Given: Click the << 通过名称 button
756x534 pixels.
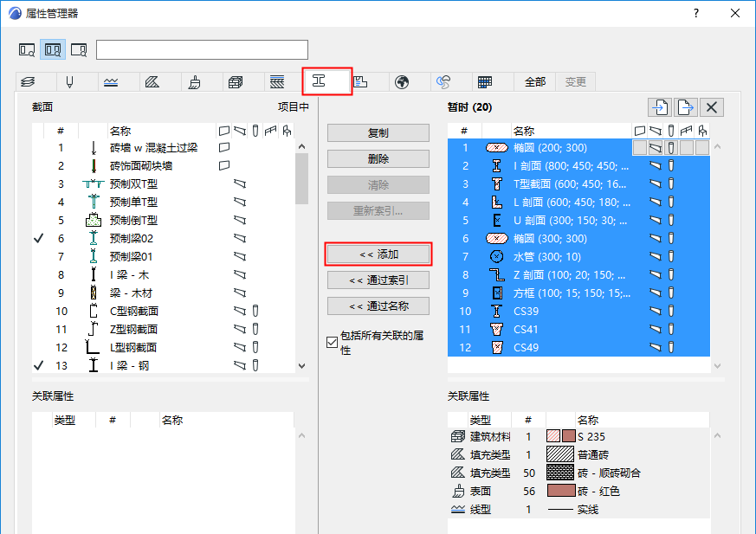Looking at the screenshot, I should click(x=378, y=306).
